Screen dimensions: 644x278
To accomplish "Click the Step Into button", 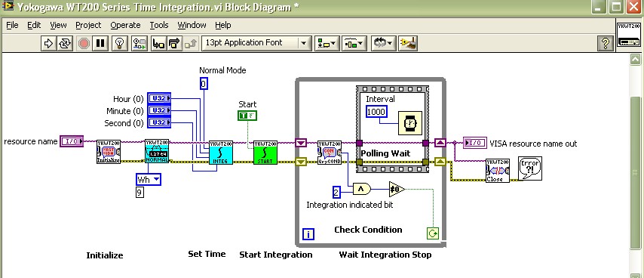I will pyautogui.click(x=158, y=43).
